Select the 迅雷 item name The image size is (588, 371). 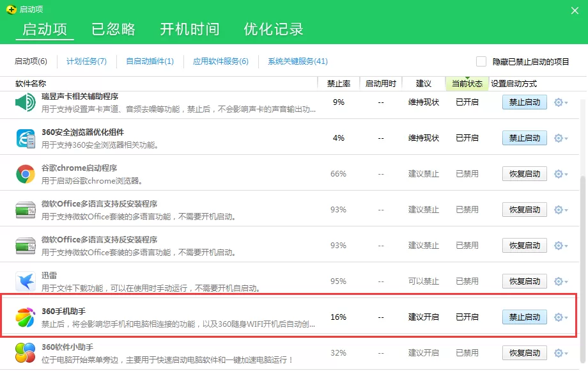[49, 275]
